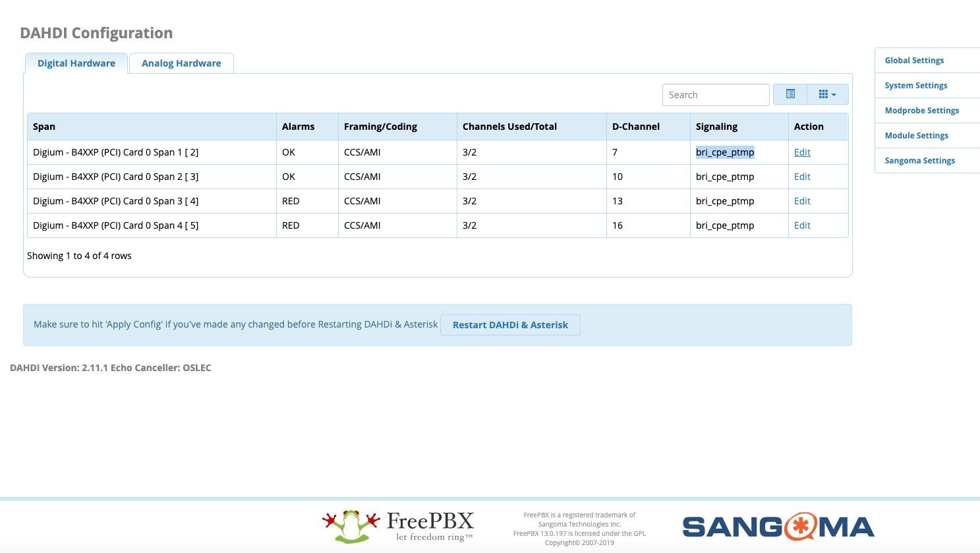The width and height of the screenshot is (980, 553).
Task: Click the Sangoma logo in footer
Action: point(778,527)
